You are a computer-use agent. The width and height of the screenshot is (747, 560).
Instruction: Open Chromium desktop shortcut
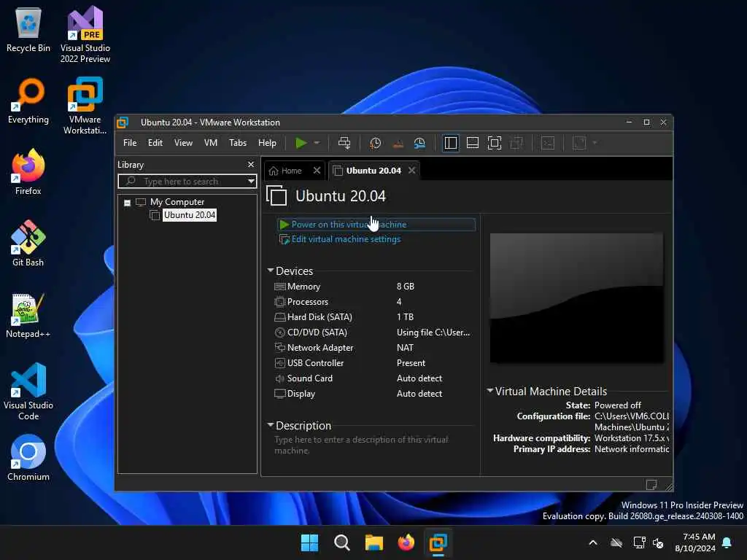point(28,458)
